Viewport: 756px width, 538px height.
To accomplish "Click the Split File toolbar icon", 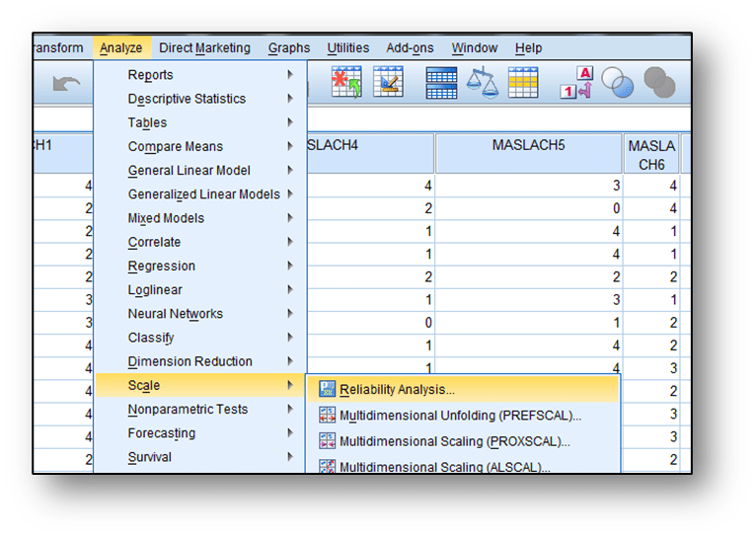I will point(440,83).
